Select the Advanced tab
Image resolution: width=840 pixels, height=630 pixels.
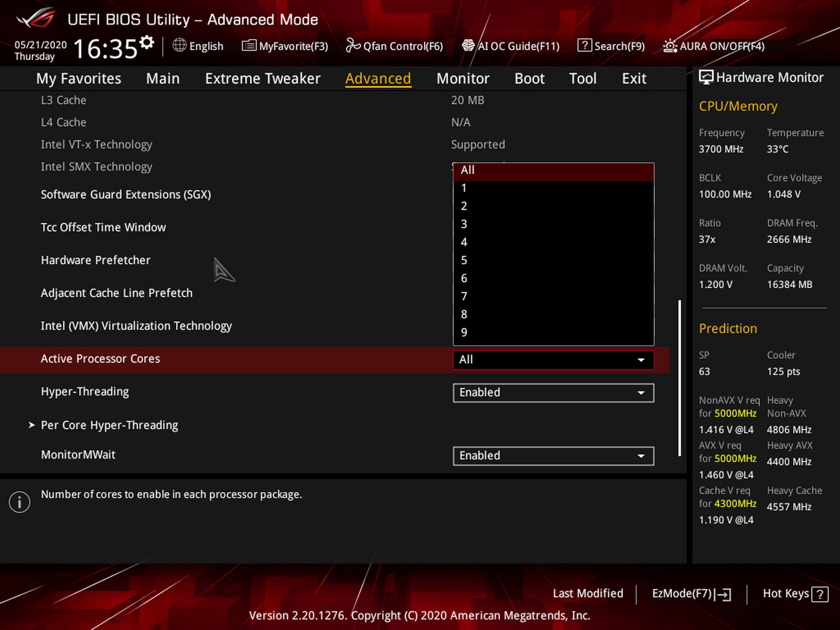coord(378,78)
